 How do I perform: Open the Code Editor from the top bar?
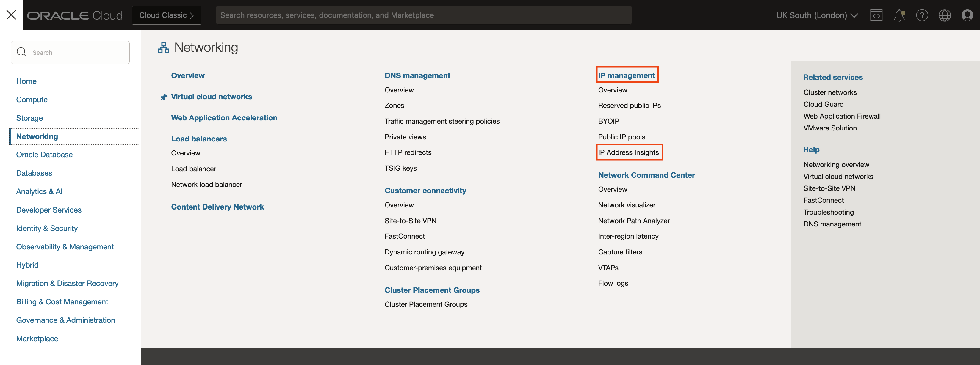point(876,15)
